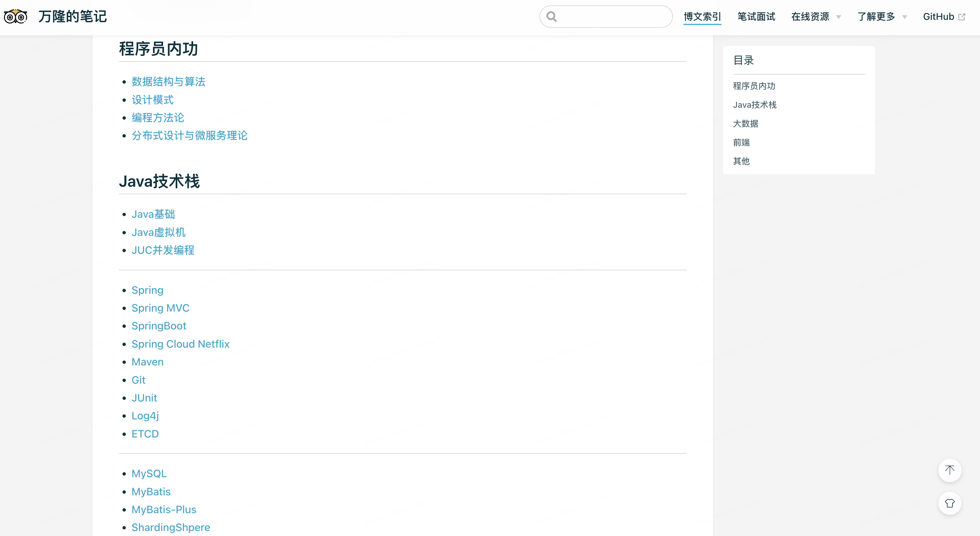Viewport: 980px width, 536px height.
Task: Click the 目录 sidebar heading
Action: pyautogui.click(x=743, y=60)
